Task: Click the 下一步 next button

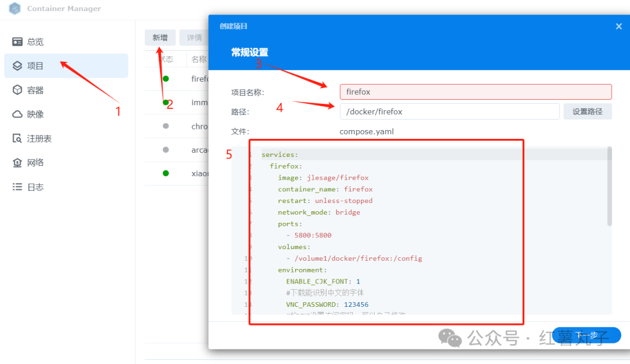Action: pos(586,335)
